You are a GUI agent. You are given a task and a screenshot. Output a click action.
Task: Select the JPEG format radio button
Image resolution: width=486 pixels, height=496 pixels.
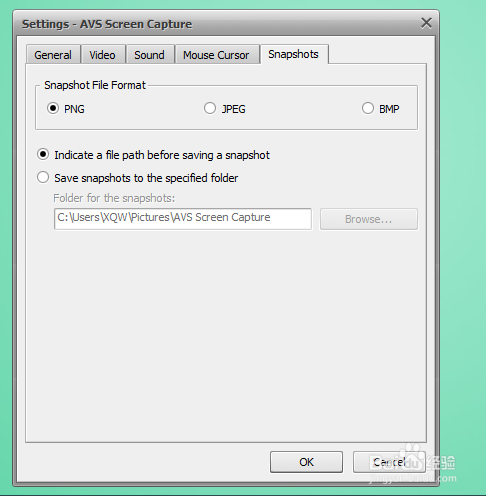[210, 108]
